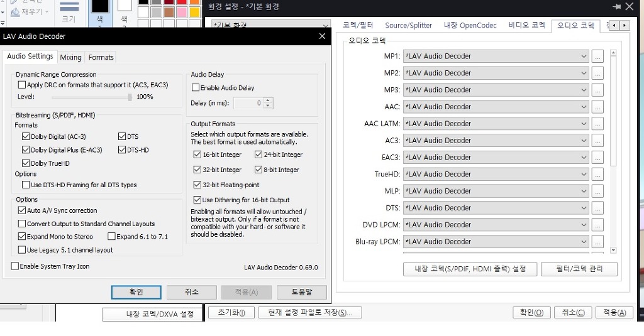The image size is (644, 336).
Task: Open the Source/Splitter tab
Action: pos(408,25)
